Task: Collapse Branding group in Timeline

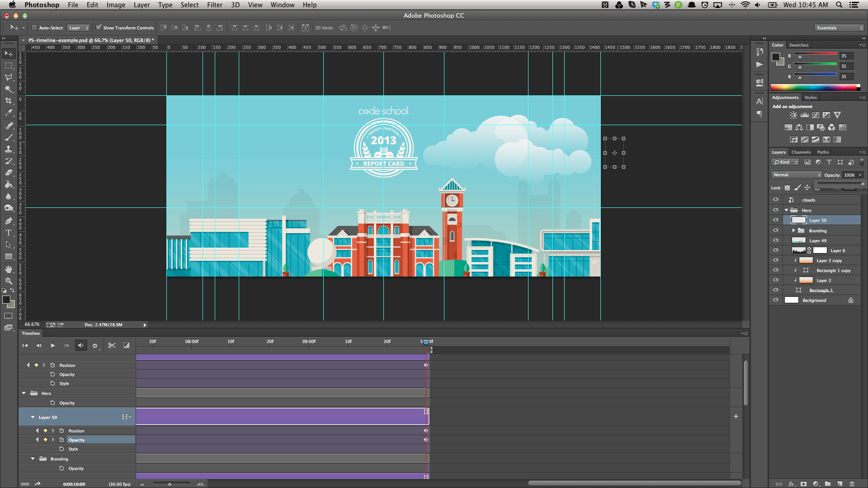Action: (33, 459)
